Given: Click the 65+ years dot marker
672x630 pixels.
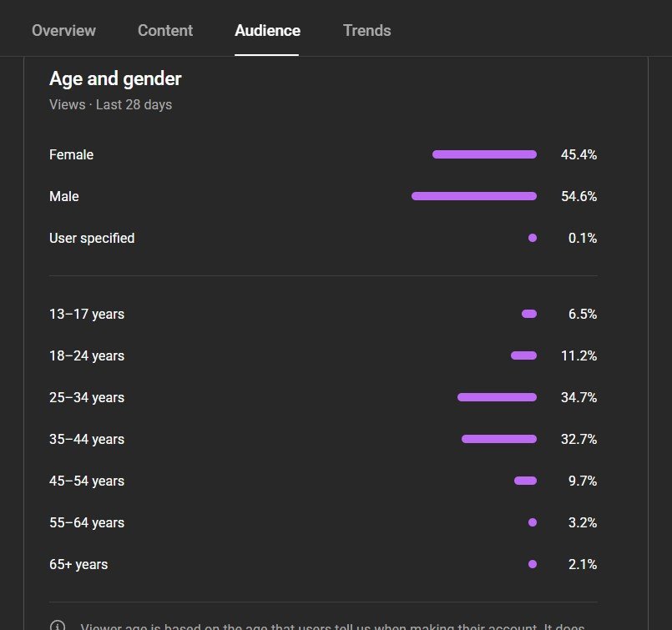Looking at the screenshot, I should coord(533,564).
